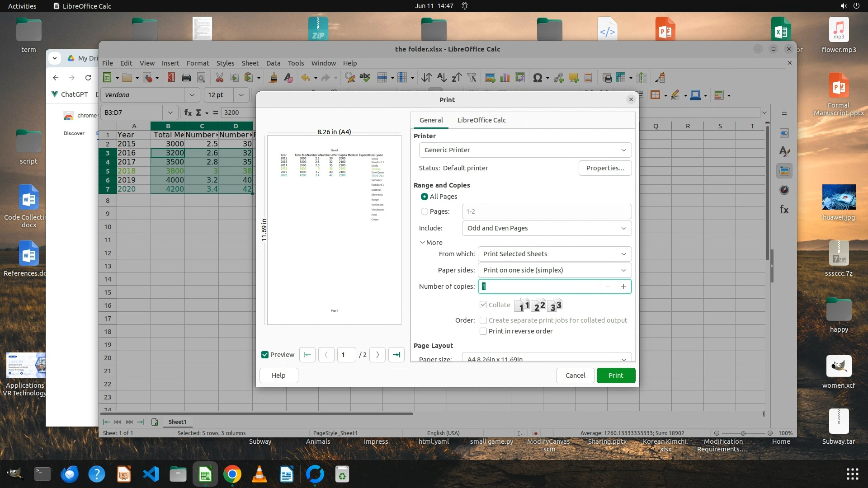The image size is (868, 488).
Task: Go to first page in print preview
Action: click(307, 355)
